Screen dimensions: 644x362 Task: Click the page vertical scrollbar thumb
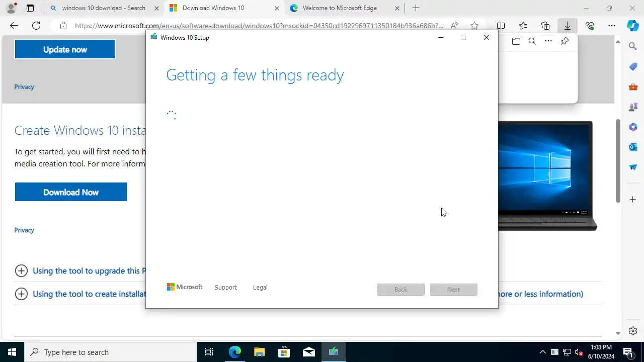click(618, 161)
